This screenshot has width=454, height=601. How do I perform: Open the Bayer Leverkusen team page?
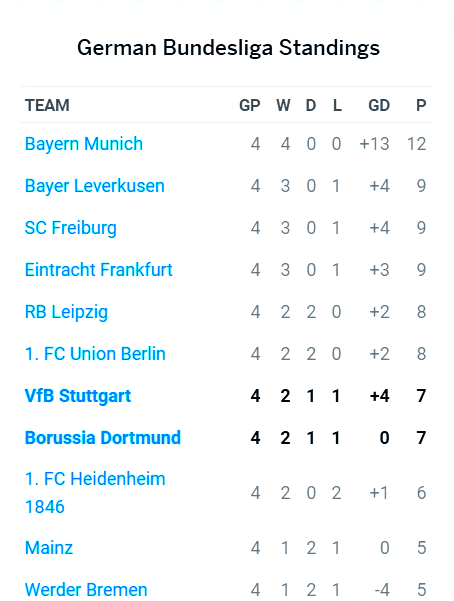tap(95, 186)
